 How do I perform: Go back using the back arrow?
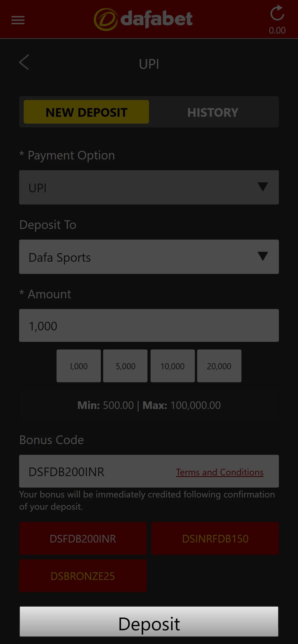(x=24, y=62)
